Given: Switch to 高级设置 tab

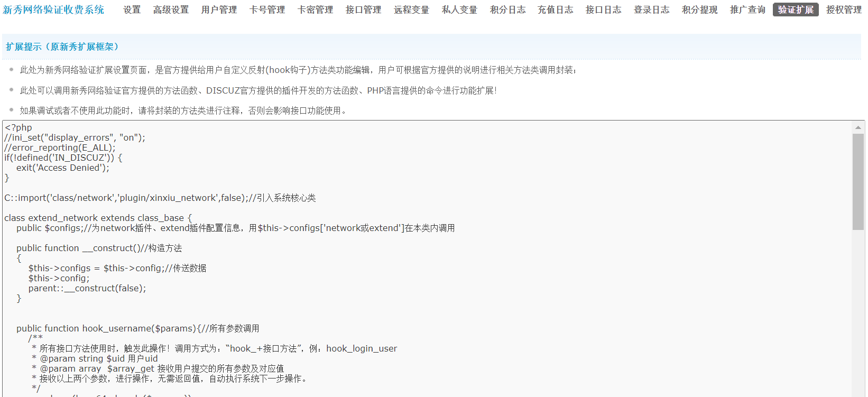Looking at the screenshot, I should coord(171,10).
